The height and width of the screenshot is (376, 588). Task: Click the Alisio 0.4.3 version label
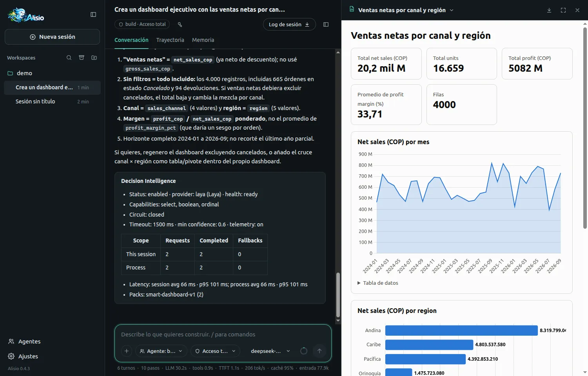coord(19,369)
